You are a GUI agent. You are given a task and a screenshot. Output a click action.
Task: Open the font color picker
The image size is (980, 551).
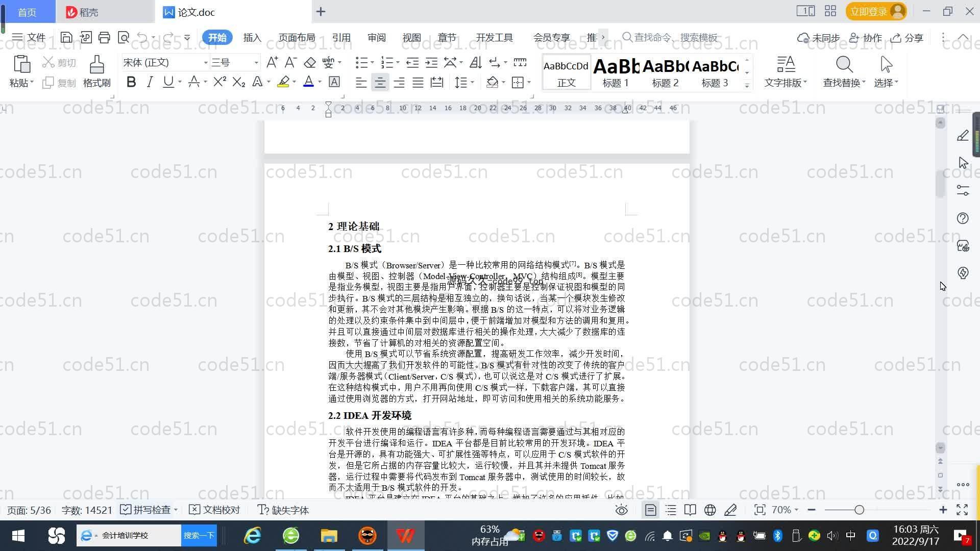(320, 82)
